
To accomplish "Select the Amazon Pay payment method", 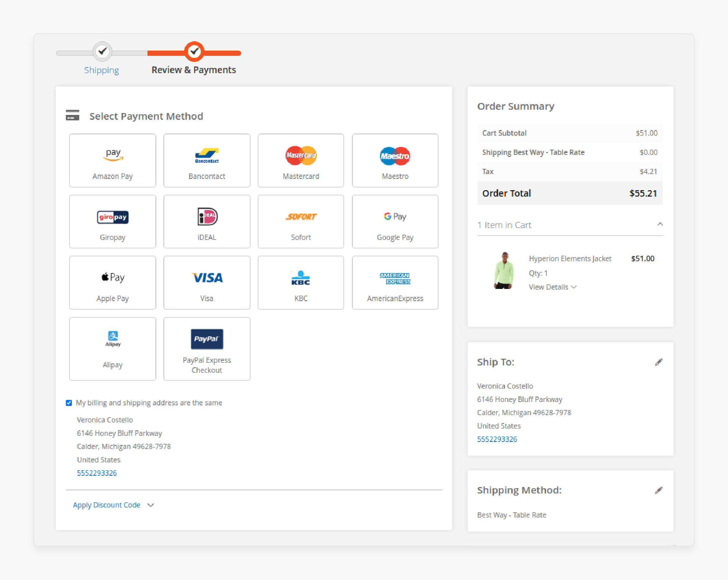I will 112,160.
